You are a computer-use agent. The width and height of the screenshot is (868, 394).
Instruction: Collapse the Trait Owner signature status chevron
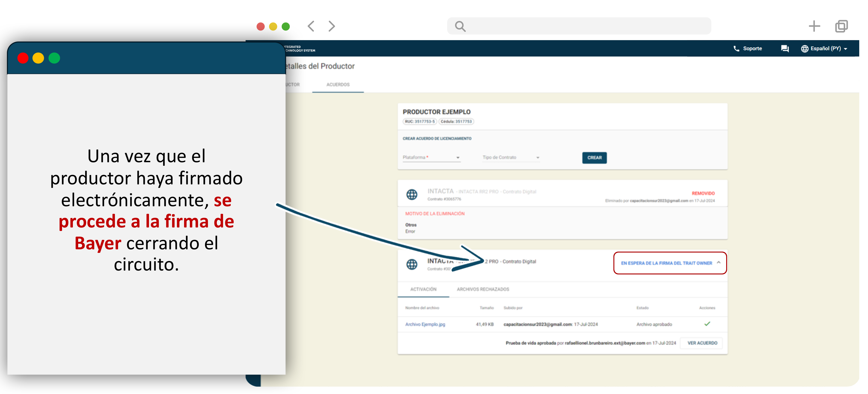719,263
